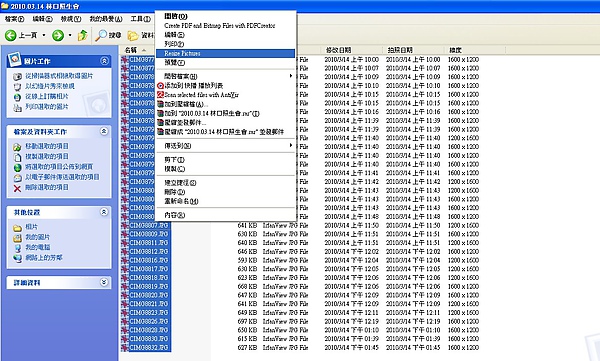The width and height of the screenshot is (600, 361).
Task: Click the copy icon beside 複製選取的項目
Action: [17, 157]
